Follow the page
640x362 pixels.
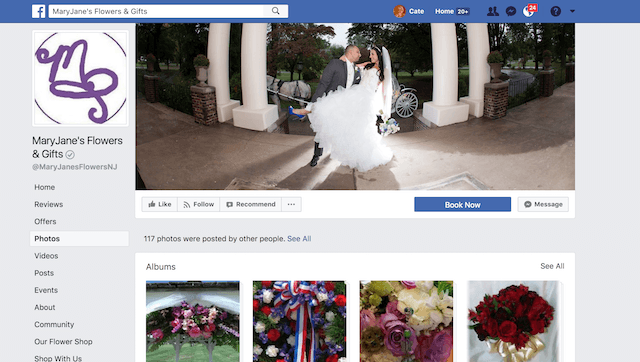click(199, 204)
